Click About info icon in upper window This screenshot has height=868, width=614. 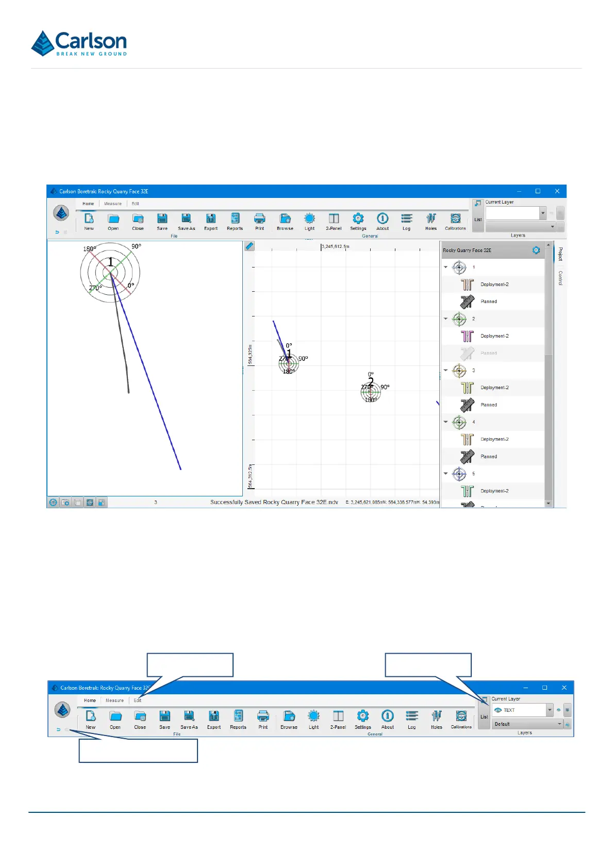pyautogui.click(x=383, y=219)
